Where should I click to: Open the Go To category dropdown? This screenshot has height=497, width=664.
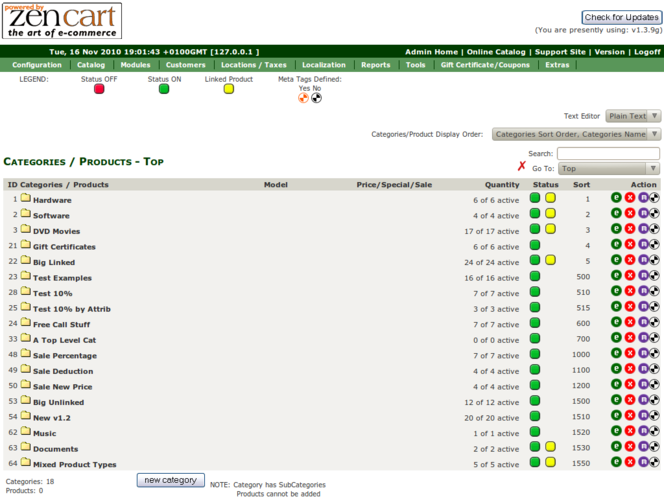pyautogui.click(x=609, y=169)
